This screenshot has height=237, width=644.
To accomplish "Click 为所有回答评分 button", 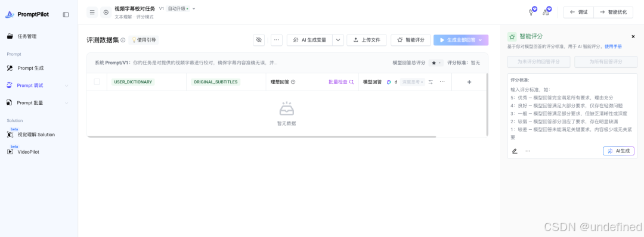I will (606, 62).
